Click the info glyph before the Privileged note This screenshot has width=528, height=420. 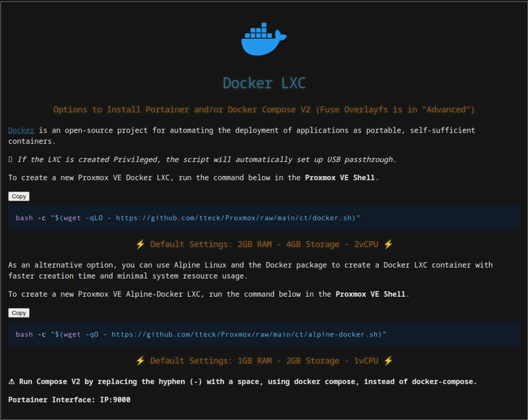click(x=10, y=159)
